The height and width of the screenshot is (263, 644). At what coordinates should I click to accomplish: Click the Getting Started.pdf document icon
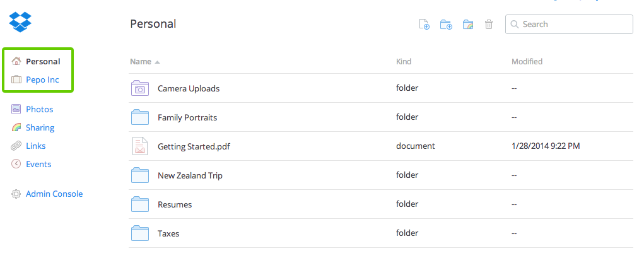click(140, 146)
